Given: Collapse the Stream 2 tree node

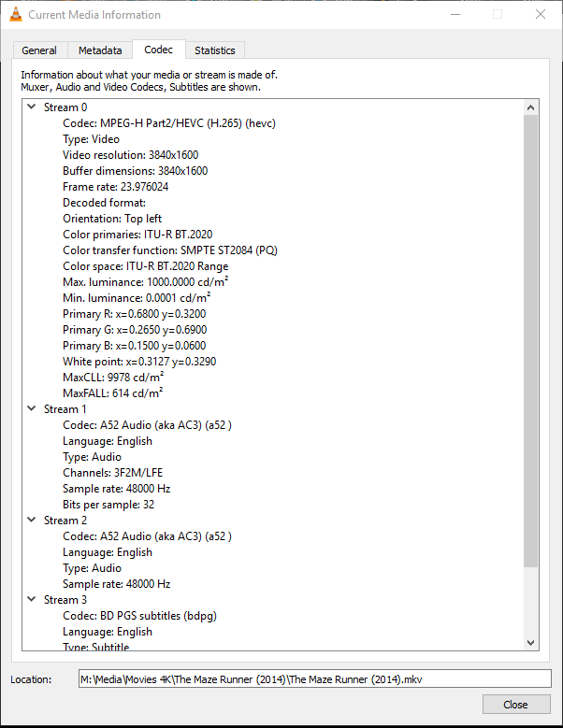Looking at the screenshot, I should (x=32, y=520).
